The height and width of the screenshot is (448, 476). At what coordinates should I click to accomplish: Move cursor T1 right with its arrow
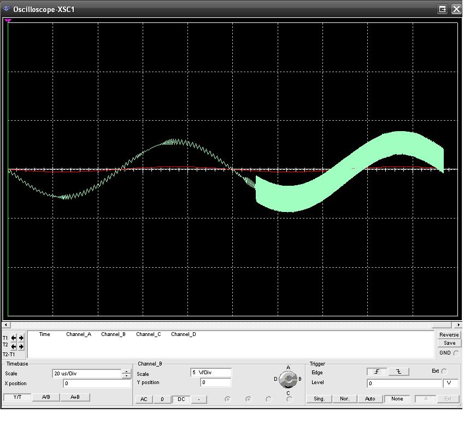tap(21, 338)
